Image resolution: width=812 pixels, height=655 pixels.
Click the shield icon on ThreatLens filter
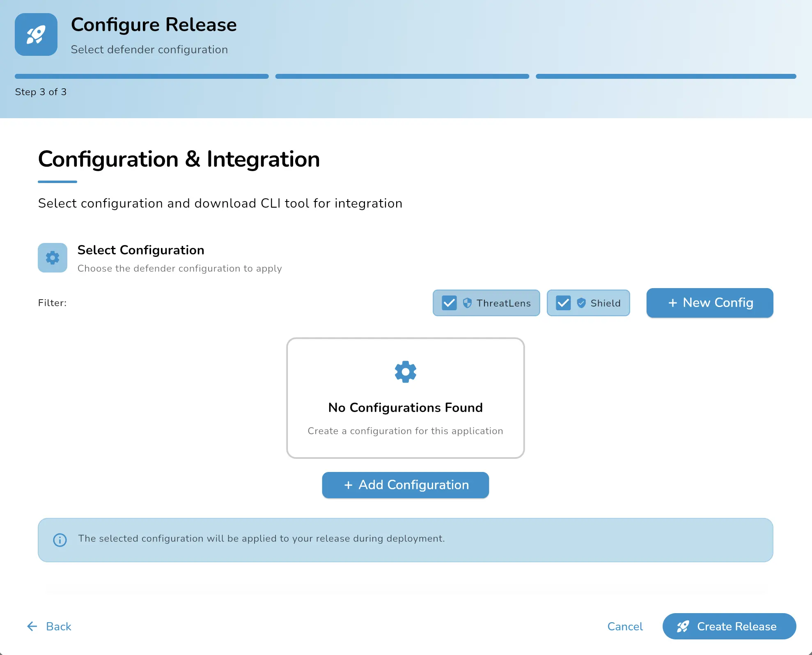click(467, 303)
